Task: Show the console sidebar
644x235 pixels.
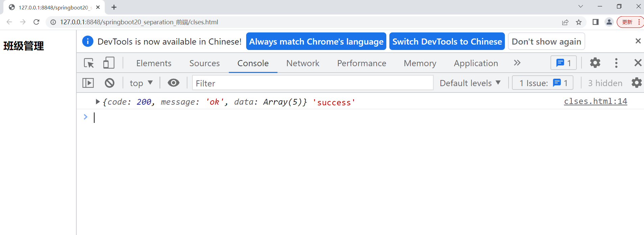Action: [88, 83]
